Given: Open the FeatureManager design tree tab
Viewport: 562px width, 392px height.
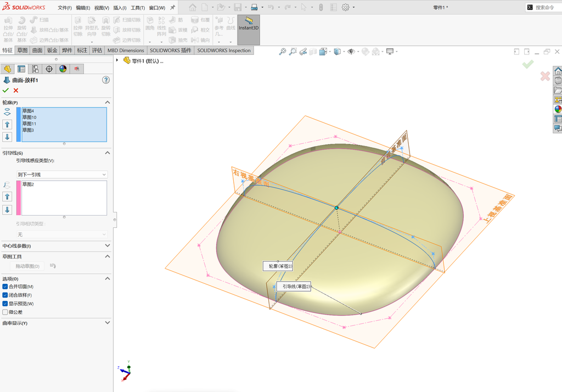Looking at the screenshot, I should point(8,69).
